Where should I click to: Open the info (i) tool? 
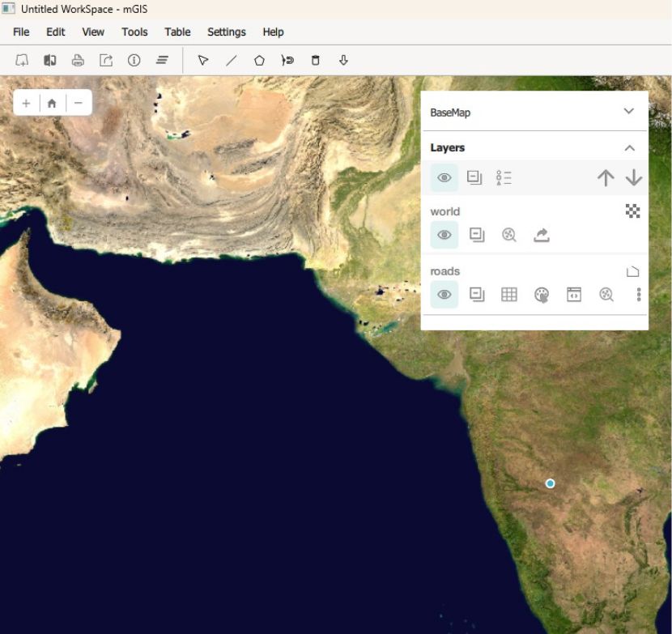point(134,61)
